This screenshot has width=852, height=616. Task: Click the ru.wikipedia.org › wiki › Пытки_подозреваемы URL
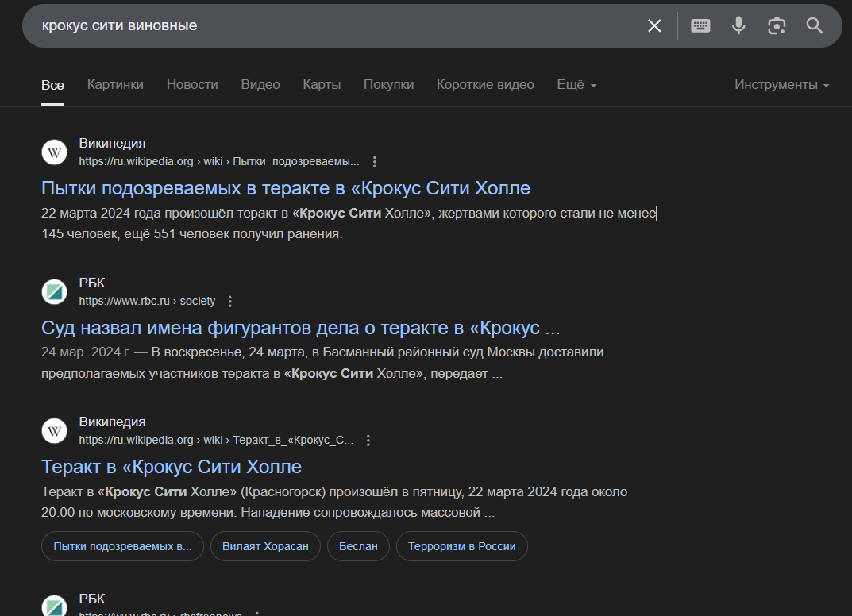pyautogui.click(x=219, y=161)
